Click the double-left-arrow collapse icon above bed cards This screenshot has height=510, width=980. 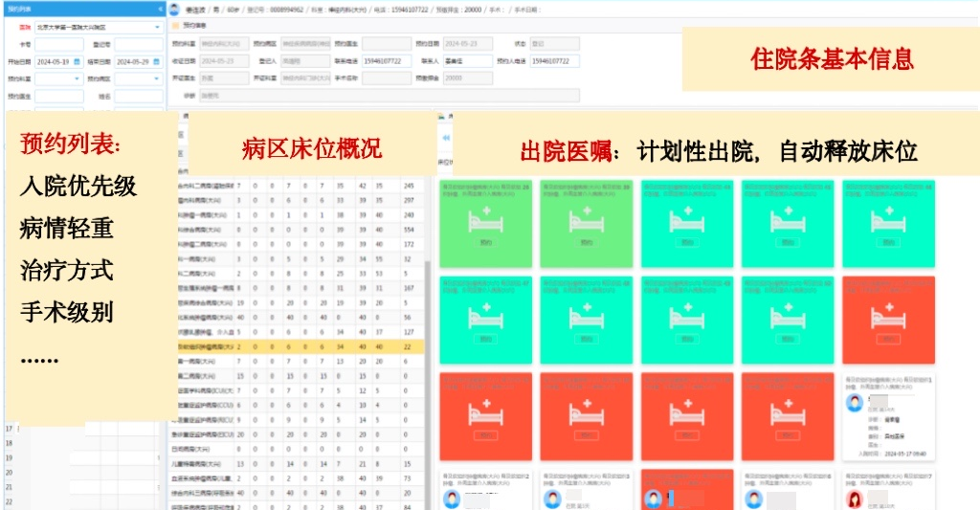pyautogui.click(x=446, y=138)
